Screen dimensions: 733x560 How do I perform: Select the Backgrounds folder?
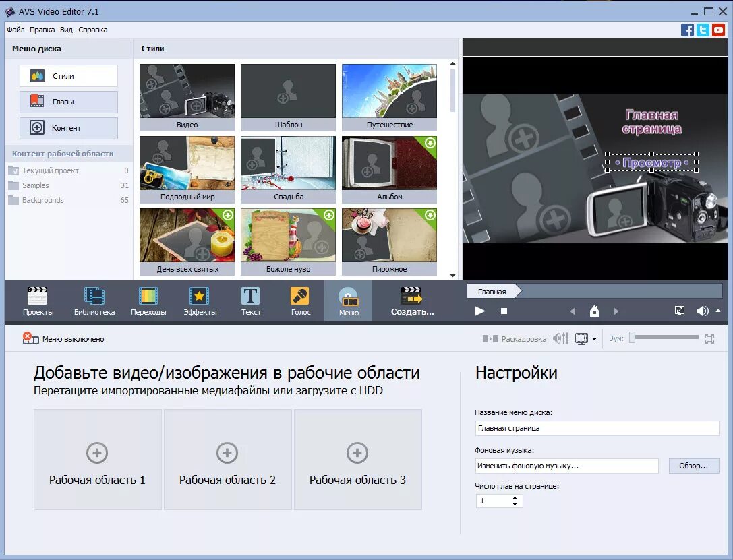68,200
